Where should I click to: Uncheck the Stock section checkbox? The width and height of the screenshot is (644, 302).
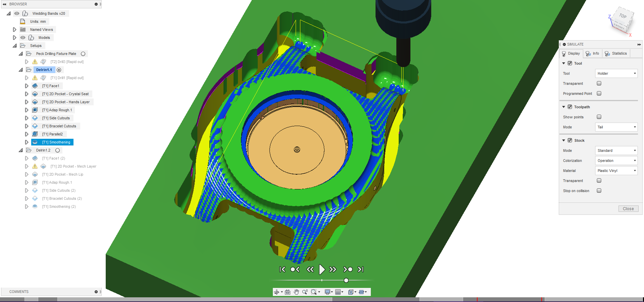coord(570,140)
